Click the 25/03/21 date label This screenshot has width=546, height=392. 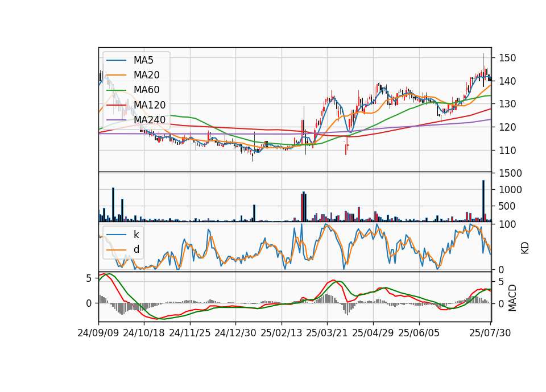(x=327, y=333)
